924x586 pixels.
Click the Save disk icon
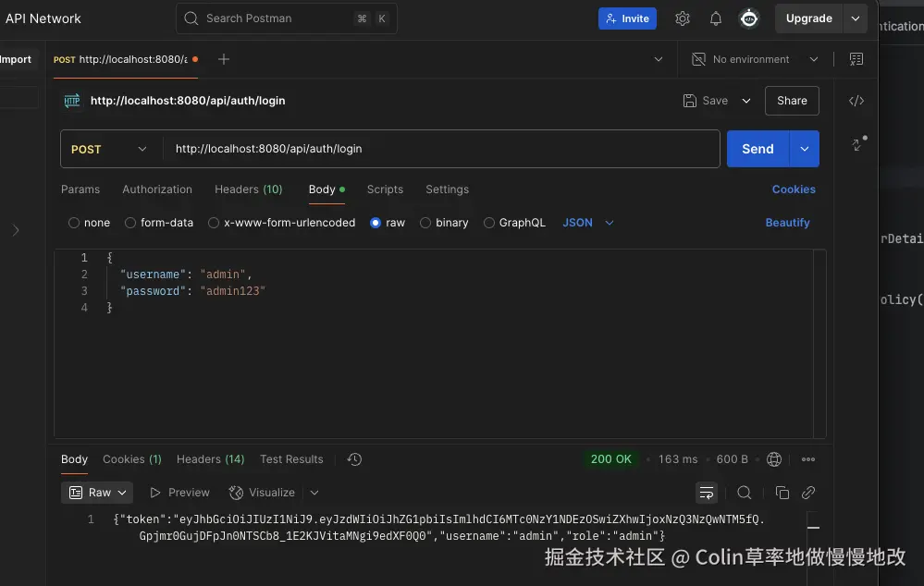689,101
